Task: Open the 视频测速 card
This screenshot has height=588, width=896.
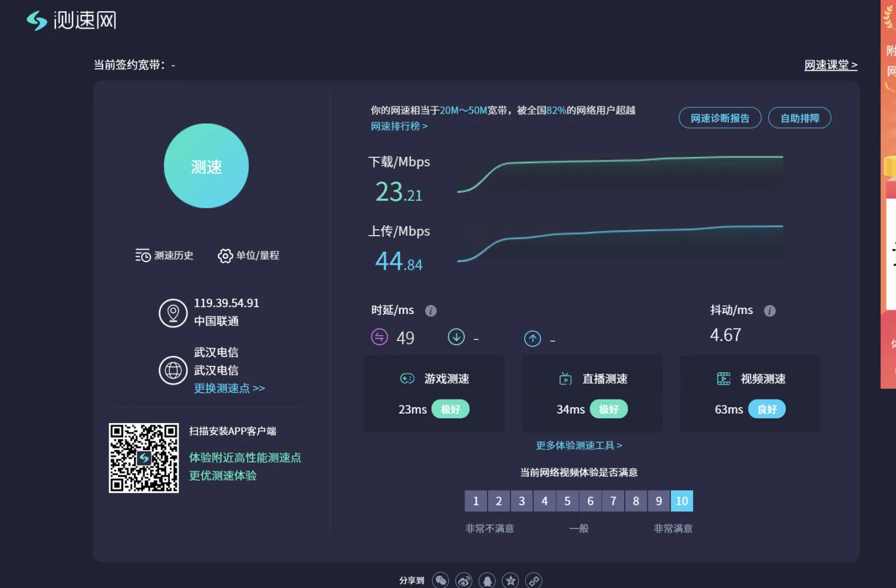Action: [x=750, y=394]
